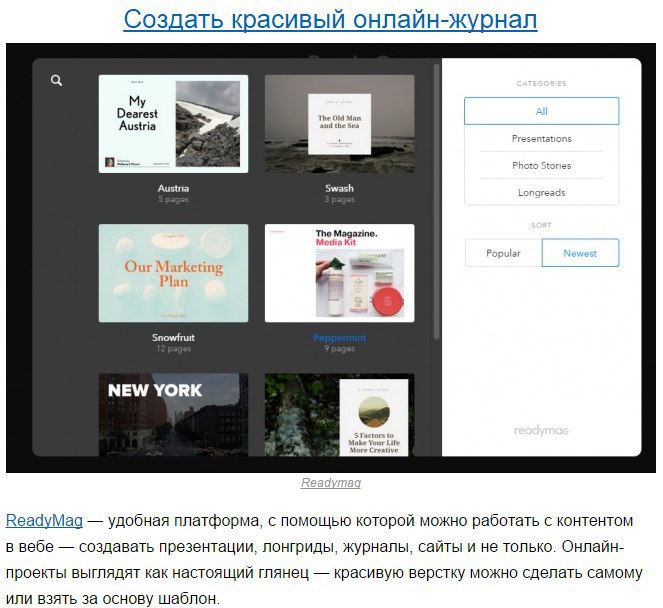Click the "5 pages" label under Austria
The width and height of the screenshot is (663, 608).
coord(173,200)
